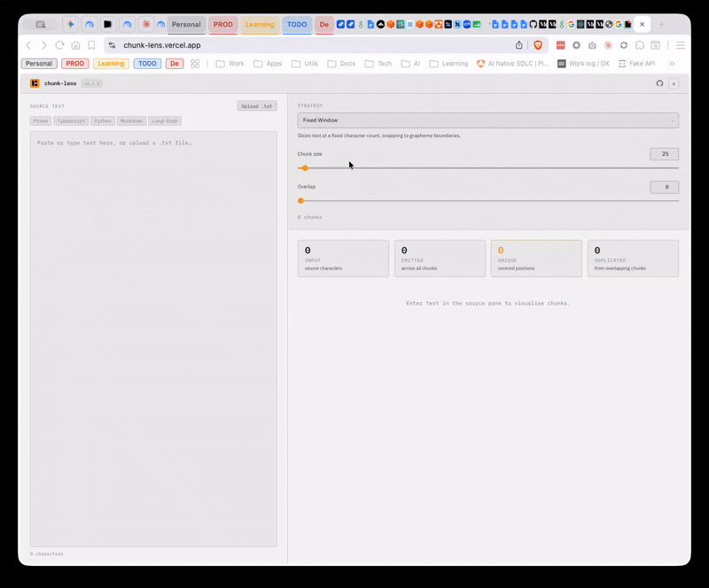The image size is (709, 588).
Task: Open the share icon in address bar
Action: (x=519, y=45)
